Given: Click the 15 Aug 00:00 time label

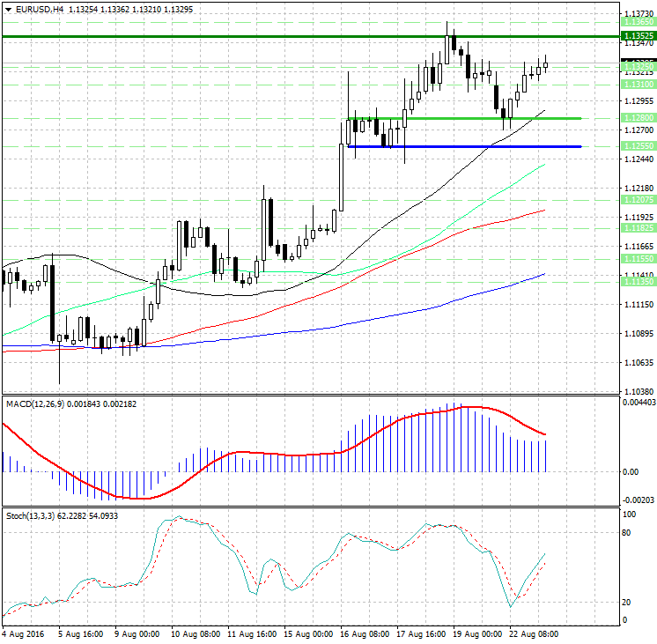Looking at the screenshot, I should pyautogui.click(x=308, y=634).
